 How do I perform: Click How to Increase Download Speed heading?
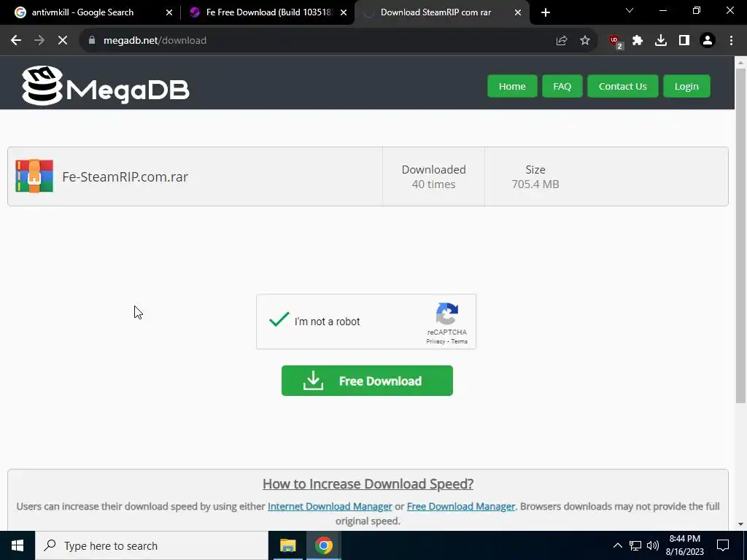[x=368, y=484]
